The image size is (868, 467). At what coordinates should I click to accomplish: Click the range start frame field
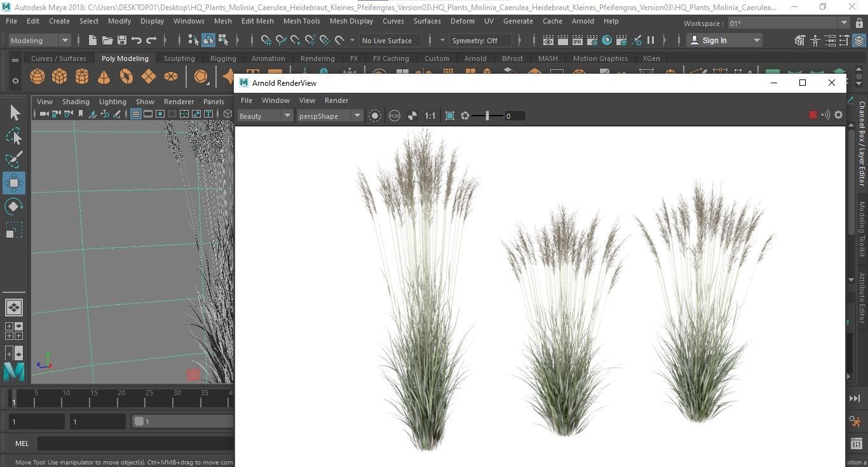98,421
